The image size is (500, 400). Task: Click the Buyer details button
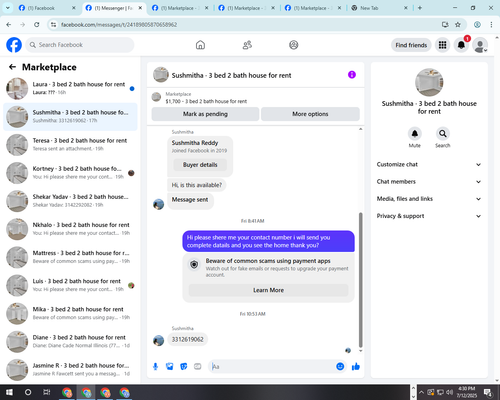pyautogui.click(x=200, y=165)
